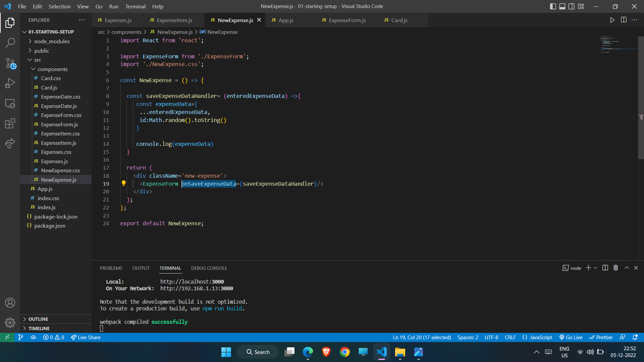Maximize the panel size with the up chevron
This screenshot has width=644, height=362.
(x=627, y=268)
